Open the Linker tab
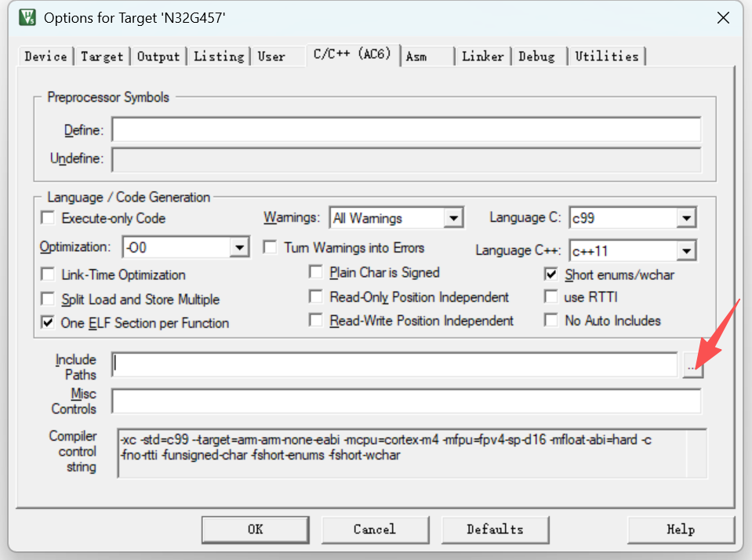Viewport: 752px width, 560px height. pyautogui.click(x=483, y=56)
